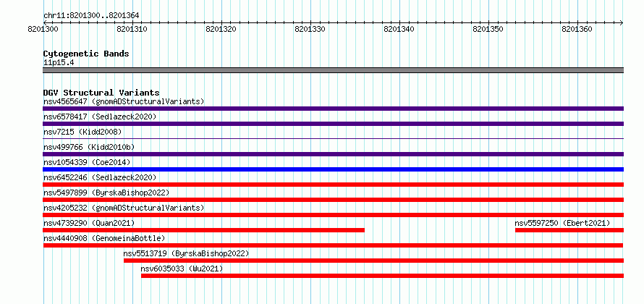Select the red nsv4440908 variant bar
The image size is (644, 304).
coord(333,245)
